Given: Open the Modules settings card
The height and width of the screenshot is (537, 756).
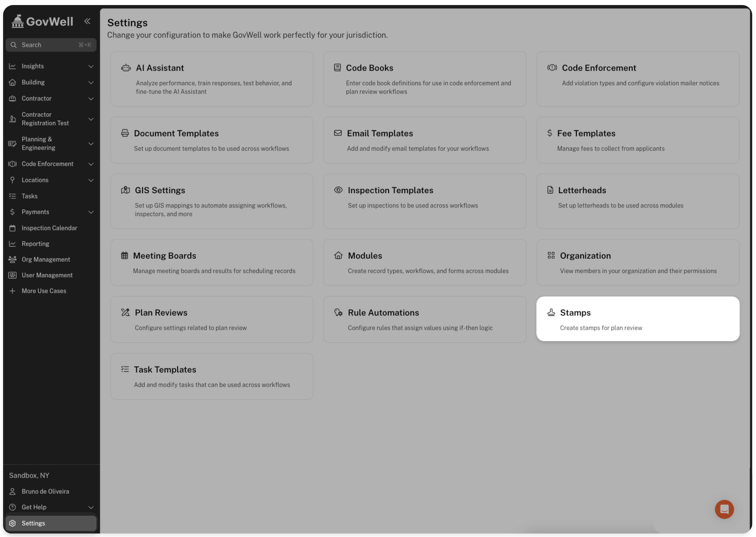Looking at the screenshot, I should [x=425, y=263].
